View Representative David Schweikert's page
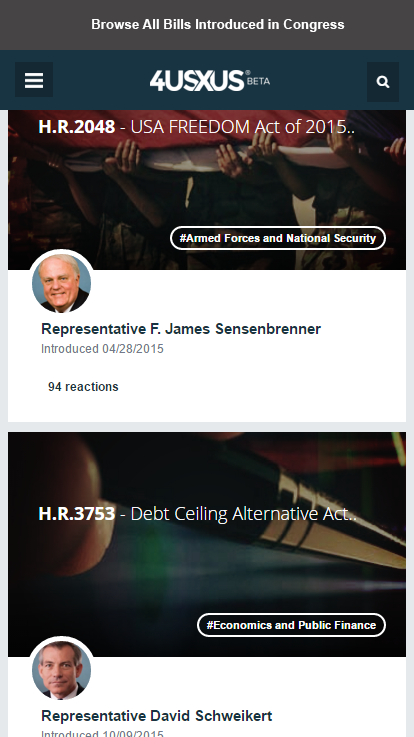The width and height of the screenshot is (414, 737). coord(156,716)
